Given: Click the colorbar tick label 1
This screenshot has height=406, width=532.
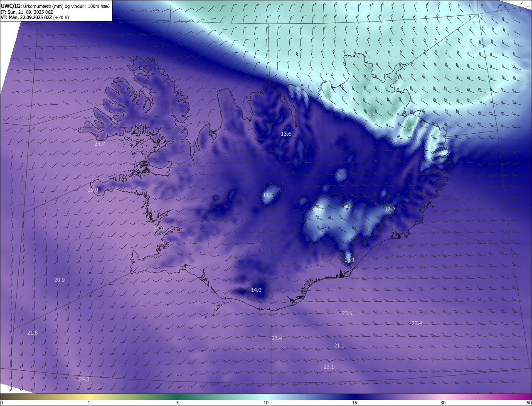Looking at the screenshot, I should [89, 403].
